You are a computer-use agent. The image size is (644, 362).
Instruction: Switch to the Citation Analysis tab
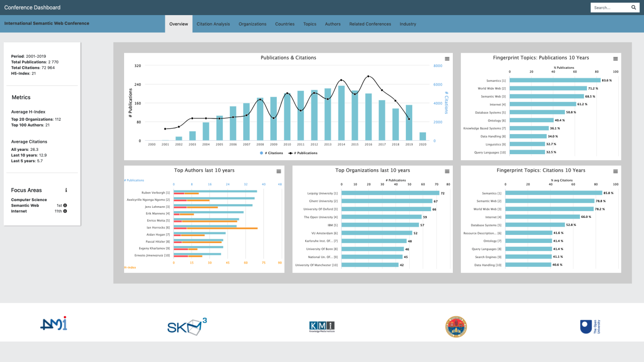(213, 24)
